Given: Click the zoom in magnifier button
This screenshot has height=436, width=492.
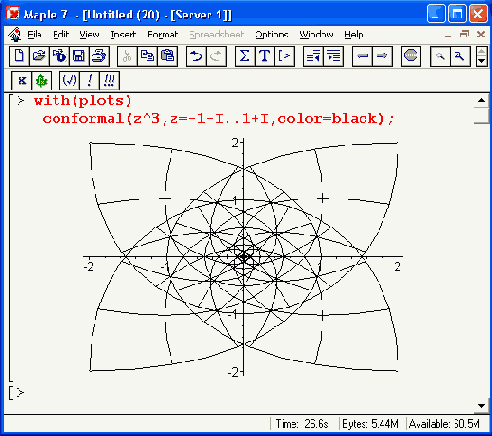Looking at the screenshot, I should [x=460, y=56].
